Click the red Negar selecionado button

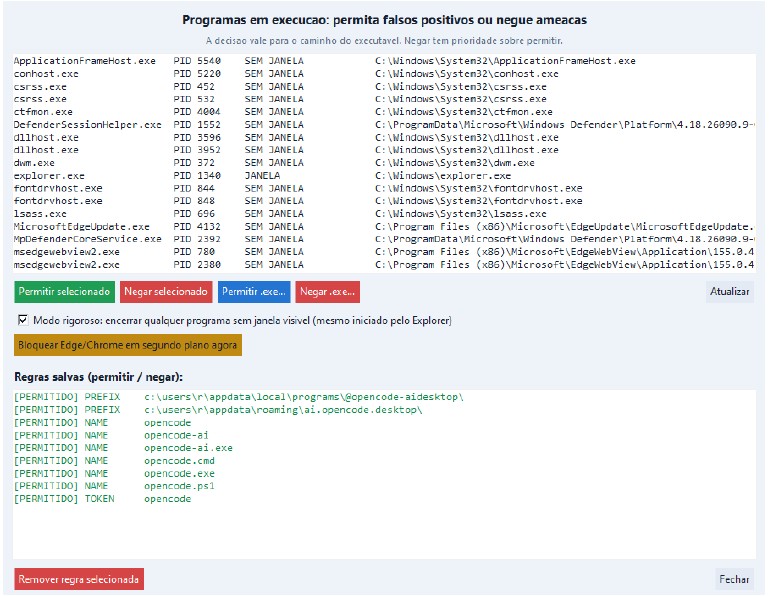tap(166, 292)
